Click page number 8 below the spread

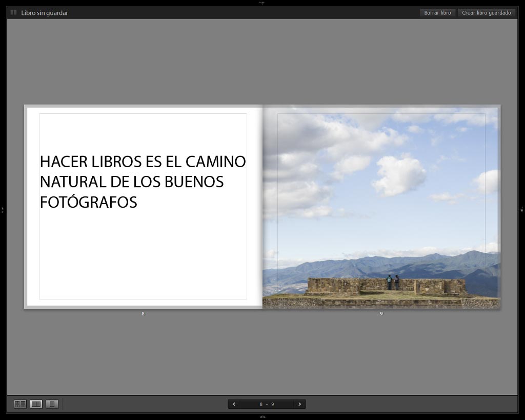[x=143, y=314]
